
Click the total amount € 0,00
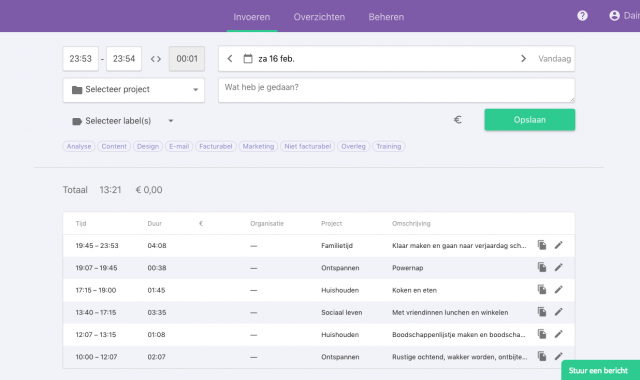149,190
